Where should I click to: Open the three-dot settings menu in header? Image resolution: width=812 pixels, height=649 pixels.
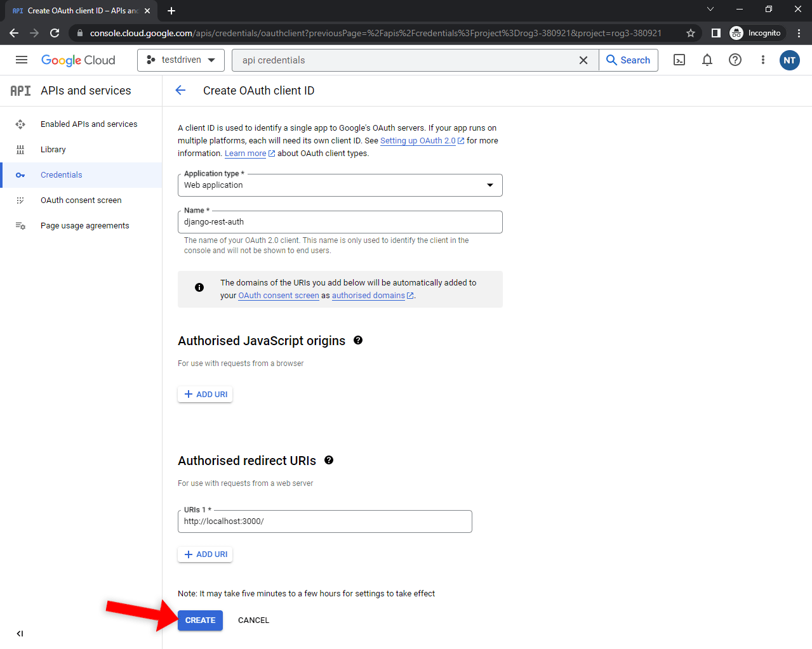click(763, 60)
